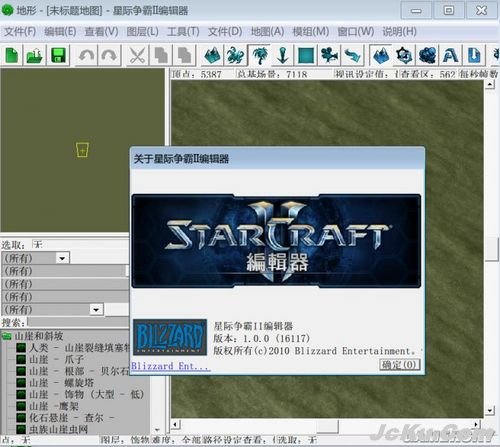
Task: Select the 山崖和斜坡 folder label in the tree
Action: pos(39,336)
